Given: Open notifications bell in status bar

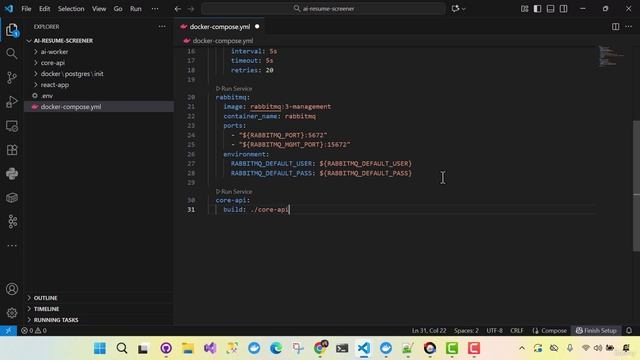Looking at the screenshot, I should [629, 331].
